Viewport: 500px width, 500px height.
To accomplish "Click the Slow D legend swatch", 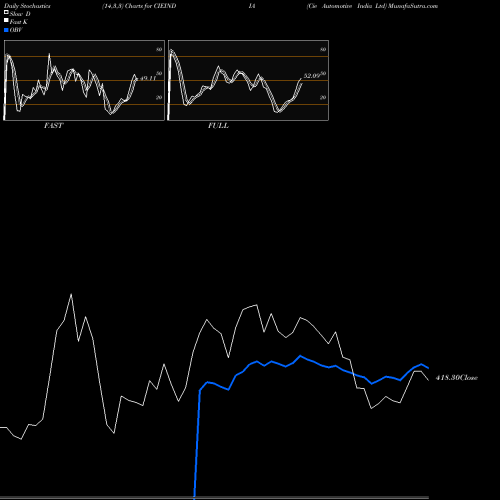I will 6,12.
